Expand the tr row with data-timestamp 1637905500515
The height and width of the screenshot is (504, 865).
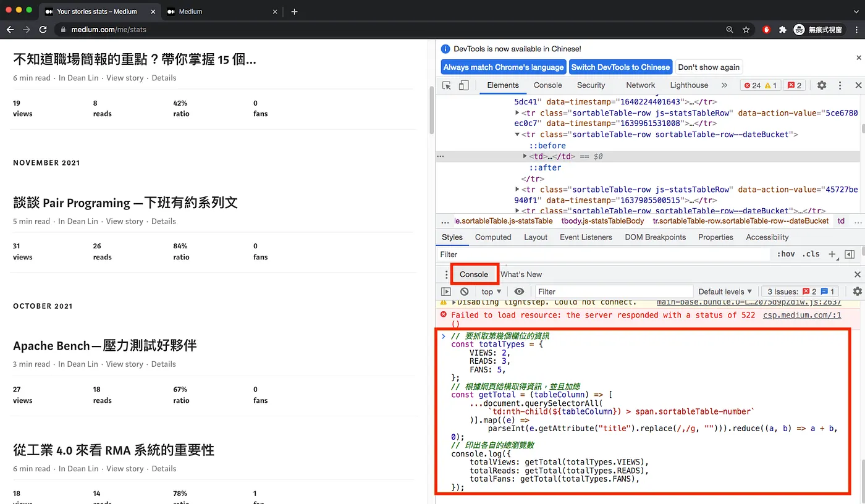518,190
